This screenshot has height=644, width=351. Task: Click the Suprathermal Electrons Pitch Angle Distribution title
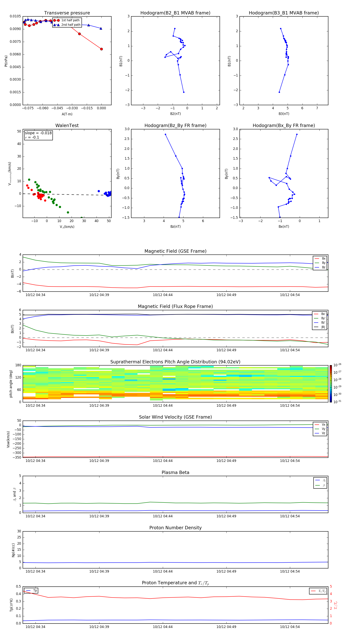(175, 362)
